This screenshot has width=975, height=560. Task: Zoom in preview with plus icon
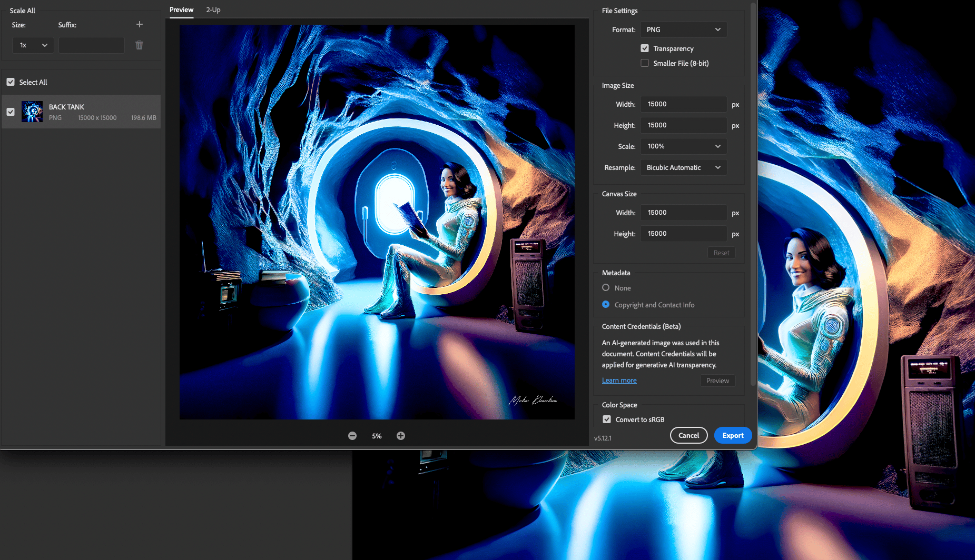point(401,436)
